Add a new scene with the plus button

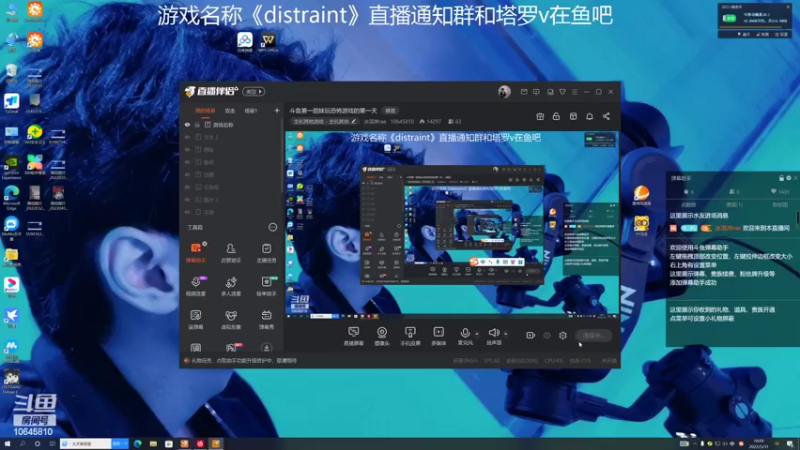pyautogui.click(x=277, y=111)
